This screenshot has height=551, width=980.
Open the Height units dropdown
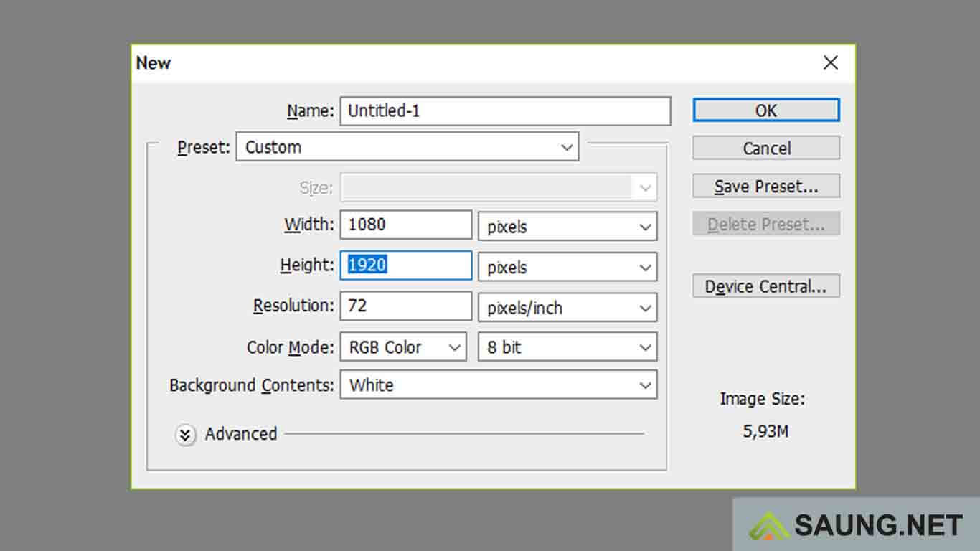pyautogui.click(x=567, y=268)
